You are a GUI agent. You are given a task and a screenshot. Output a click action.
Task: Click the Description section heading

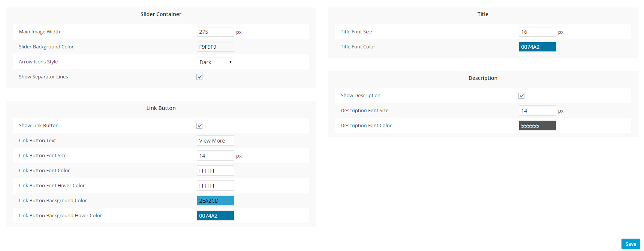tap(483, 78)
